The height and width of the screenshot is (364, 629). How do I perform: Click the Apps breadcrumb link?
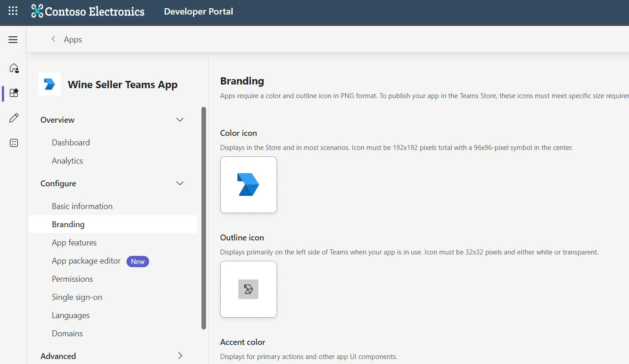coord(73,40)
